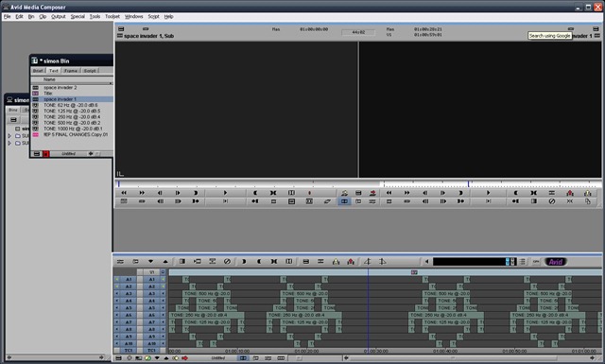Play the record monitor sequence
This screenshot has width=605, height=364.
tap(488, 193)
